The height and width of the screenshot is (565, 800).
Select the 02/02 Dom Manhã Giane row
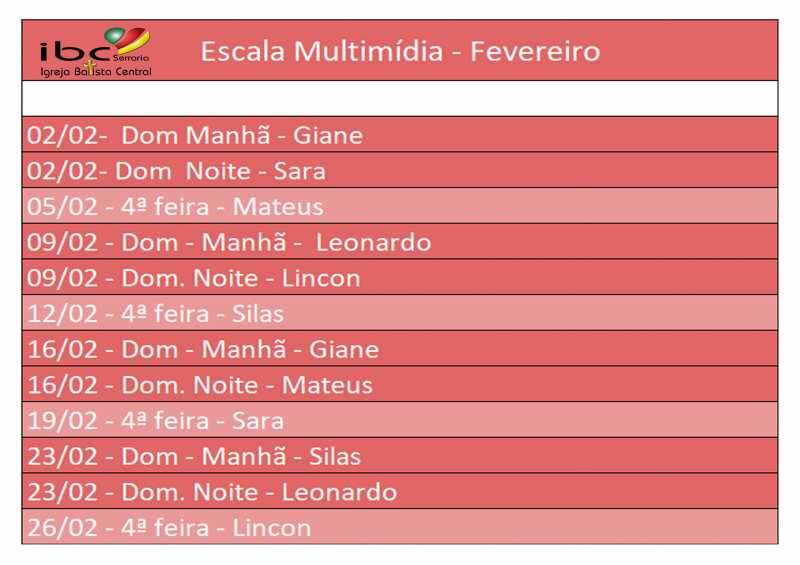tap(400, 134)
